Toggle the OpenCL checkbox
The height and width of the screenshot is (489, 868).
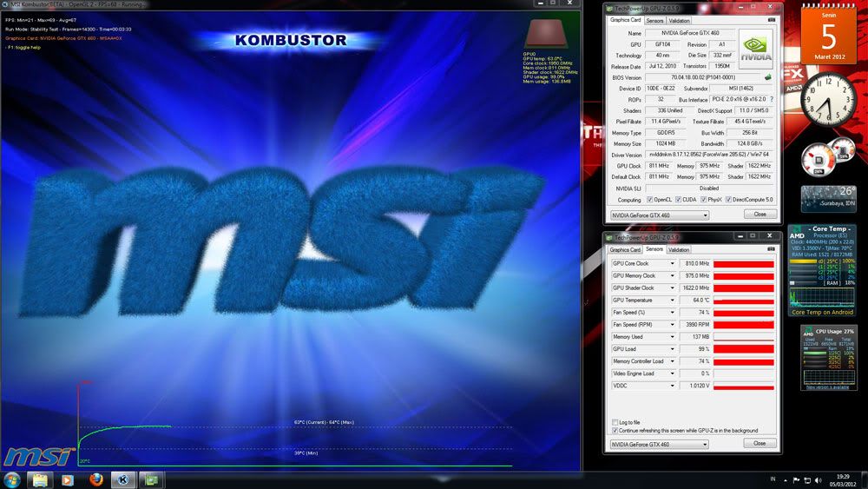(x=650, y=200)
